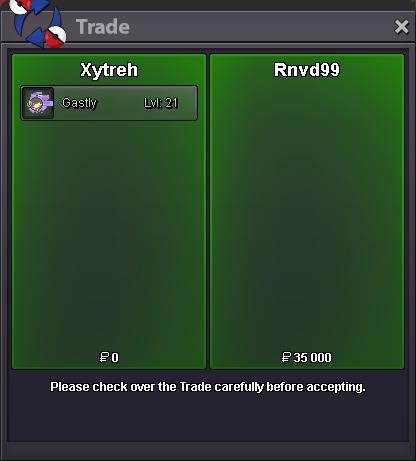Click the Xytreh player name

coord(109,70)
